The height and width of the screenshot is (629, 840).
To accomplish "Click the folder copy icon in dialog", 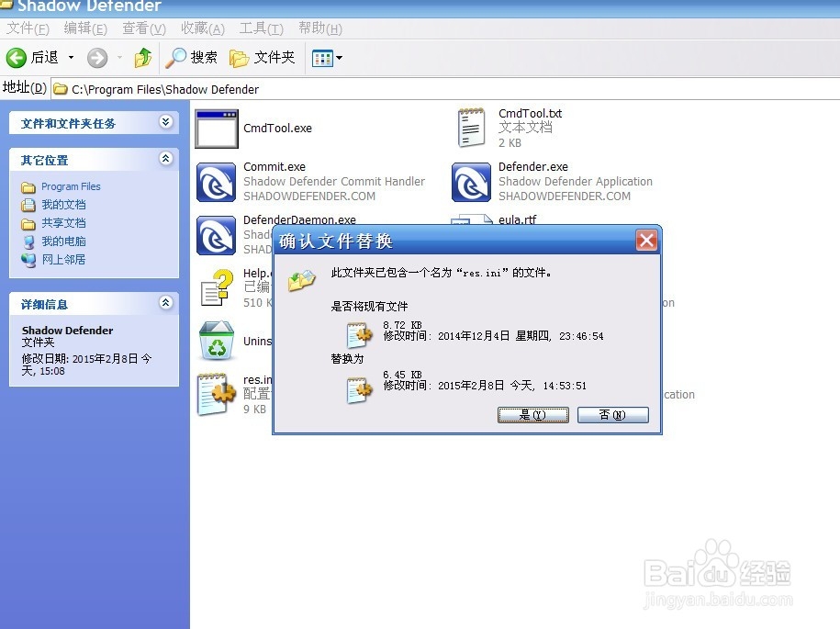I will click(302, 280).
